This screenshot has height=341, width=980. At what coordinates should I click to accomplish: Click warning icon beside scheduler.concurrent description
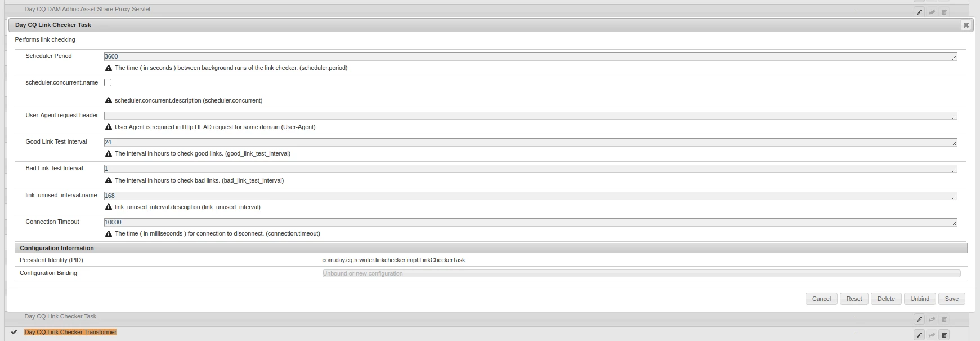(109, 100)
